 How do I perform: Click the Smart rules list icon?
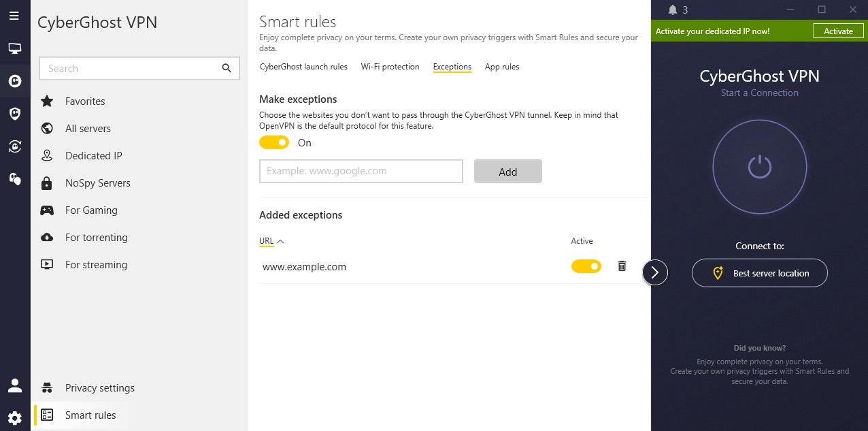click(47, 415)
